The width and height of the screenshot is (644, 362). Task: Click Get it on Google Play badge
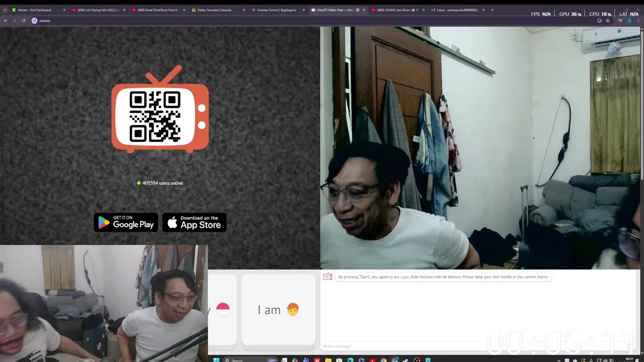click(126, 222)
